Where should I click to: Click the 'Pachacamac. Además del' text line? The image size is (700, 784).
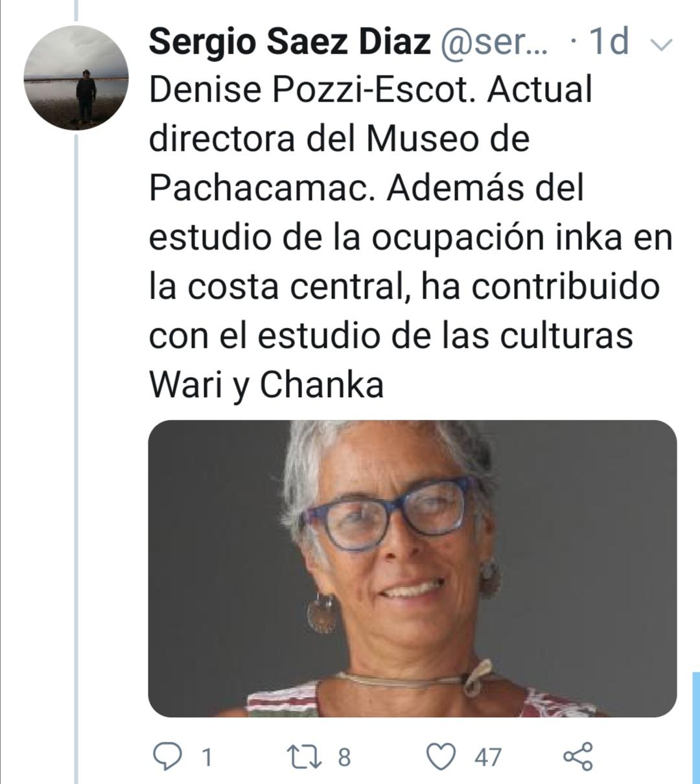tap(366, 188)
